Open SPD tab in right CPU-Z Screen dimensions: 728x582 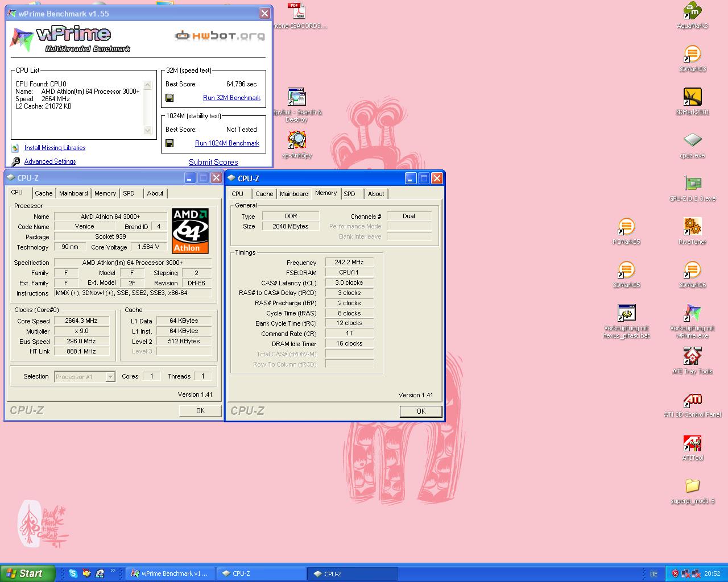click(350, 194)
